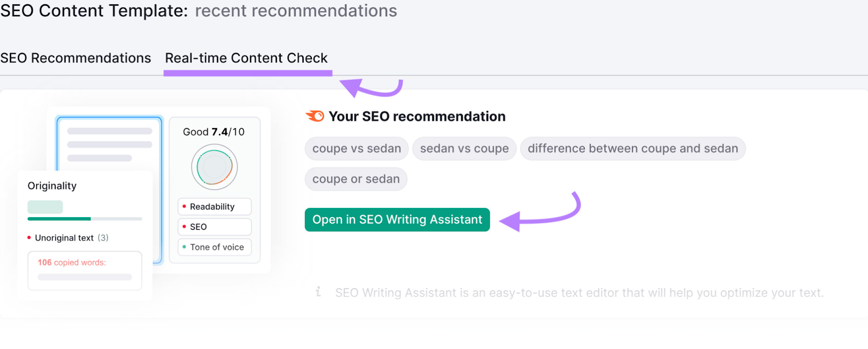Click the red dot beside Unoriginal text

click(30, 237)
